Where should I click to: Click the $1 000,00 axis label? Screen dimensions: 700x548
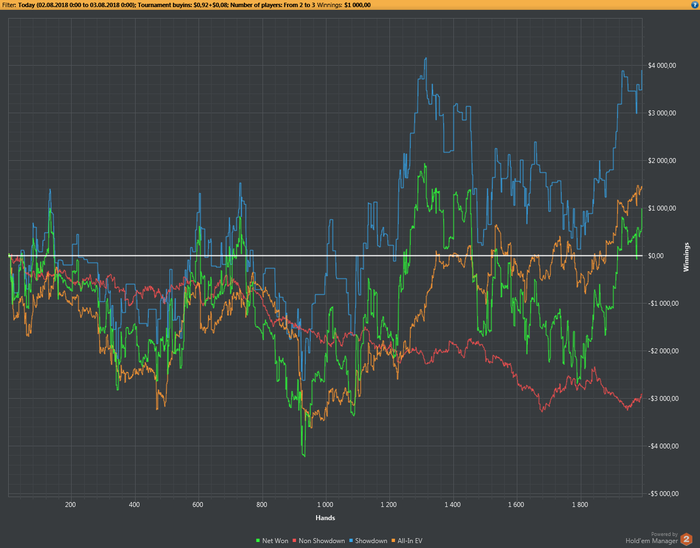coord(662,208)
